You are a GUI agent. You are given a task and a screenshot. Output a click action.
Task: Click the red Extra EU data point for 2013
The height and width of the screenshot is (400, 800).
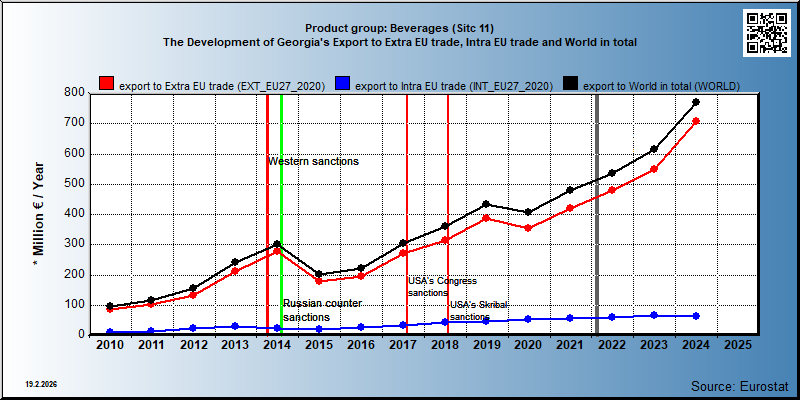[235, 271]
